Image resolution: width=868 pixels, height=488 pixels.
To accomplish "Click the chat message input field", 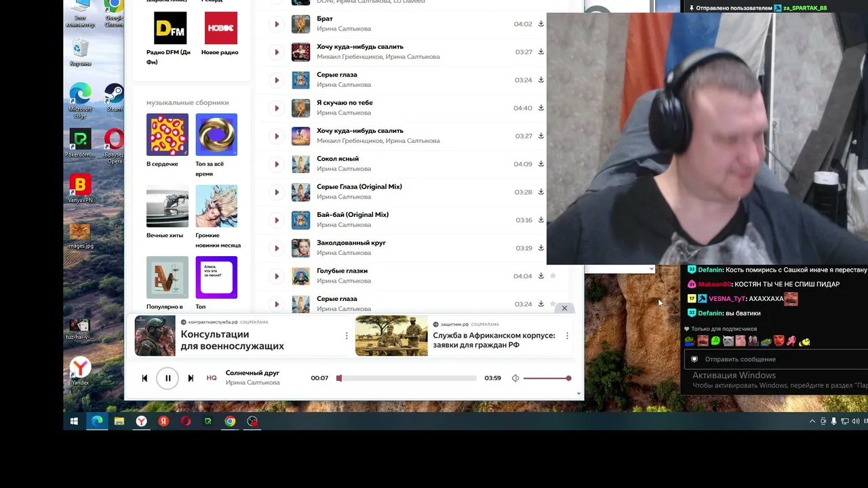I will [x=776, y=359].
